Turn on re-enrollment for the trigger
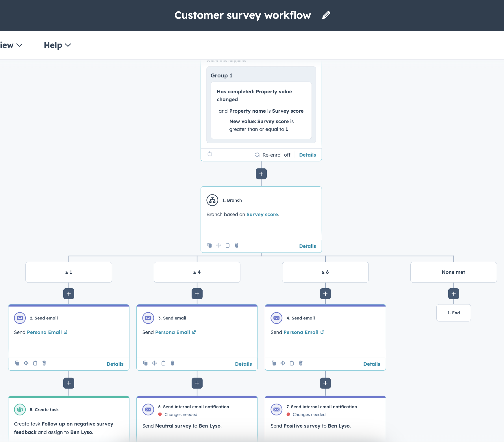The height and width of the screenshot is (442, 504). click(273, 155)
